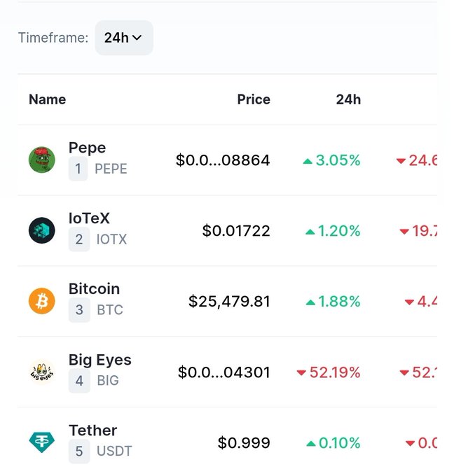This screenshot has width=454, height=476.
Task: Sort by the Price column header
Action: (x=254, y=99)
